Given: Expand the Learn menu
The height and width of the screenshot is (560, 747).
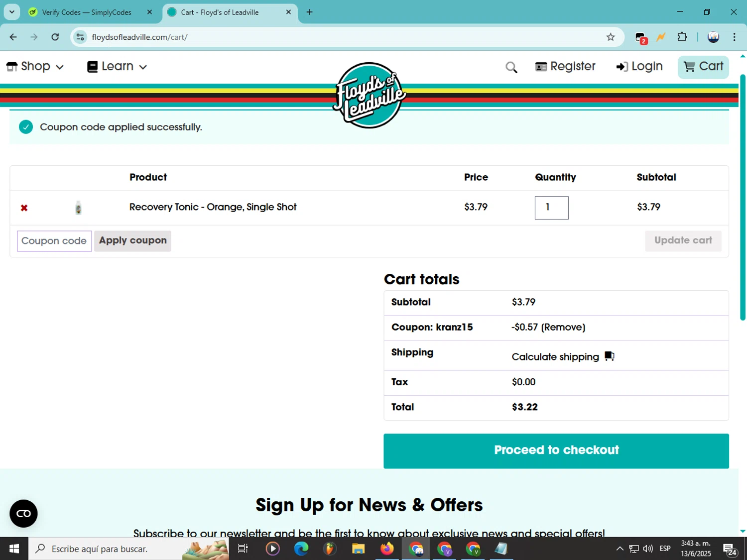Looking at the screenshot, I should pyautogui.click(x=117, y=67).
